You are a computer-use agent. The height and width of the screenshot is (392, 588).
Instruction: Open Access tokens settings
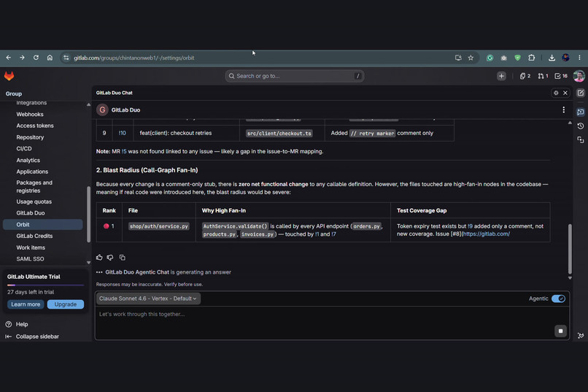pos(35,126)
